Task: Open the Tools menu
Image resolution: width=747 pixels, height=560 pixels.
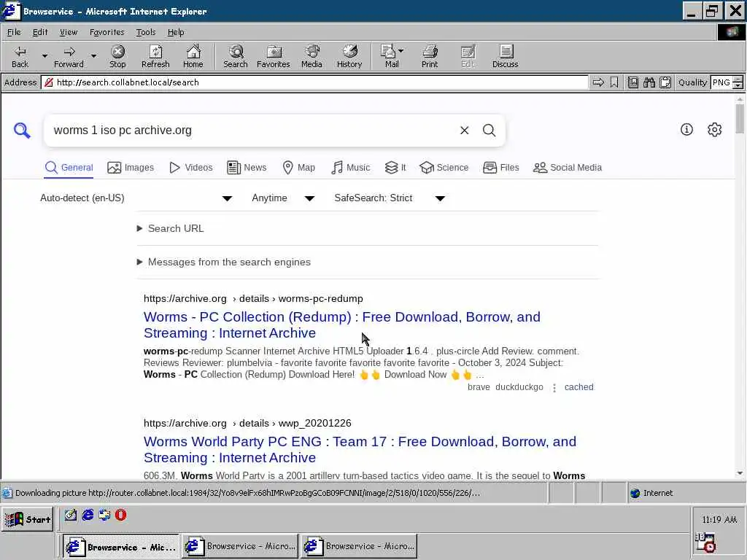Action: point(146,32)
